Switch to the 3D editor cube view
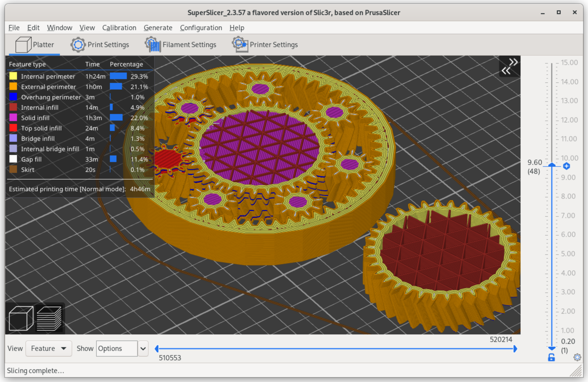Viewport: 588px width, 382px height. pos(21,318)
